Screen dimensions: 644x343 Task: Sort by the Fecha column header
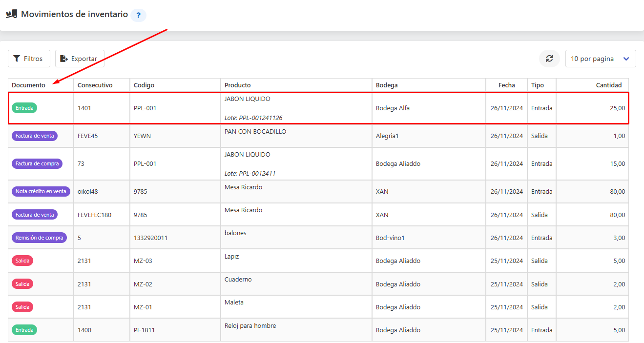point(507,85)
